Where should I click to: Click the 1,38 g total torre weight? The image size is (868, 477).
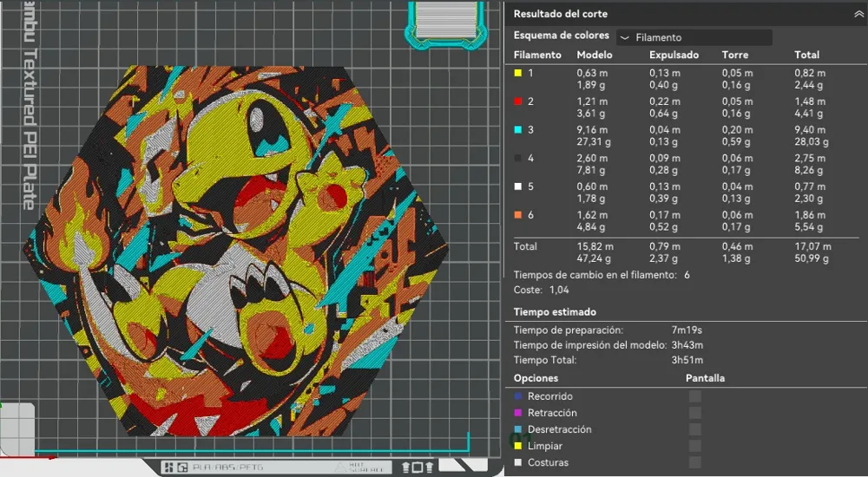tap(736, 258)
